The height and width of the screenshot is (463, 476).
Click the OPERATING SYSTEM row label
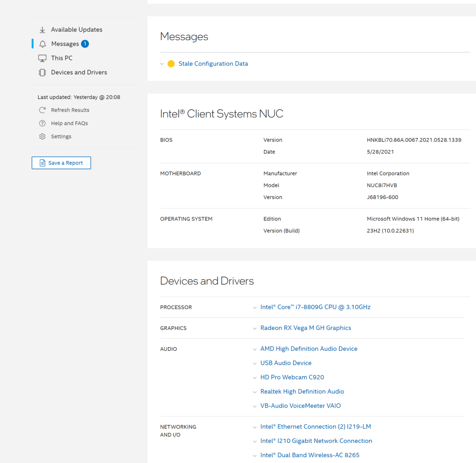coord(186,219)
